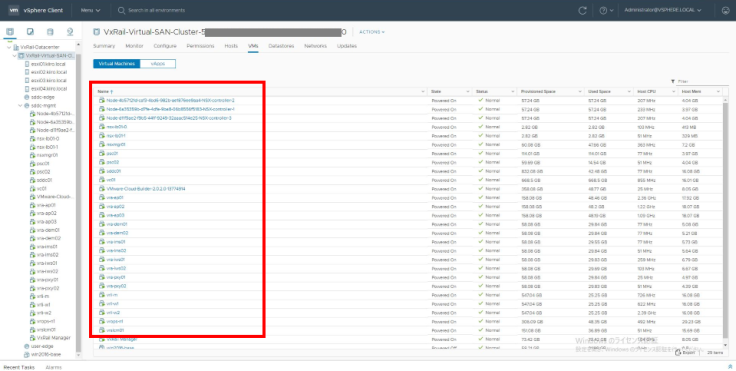Viewport: 736px width, 371px height.
Task: Click the search magnifier icon
Action: pos(122,10)
